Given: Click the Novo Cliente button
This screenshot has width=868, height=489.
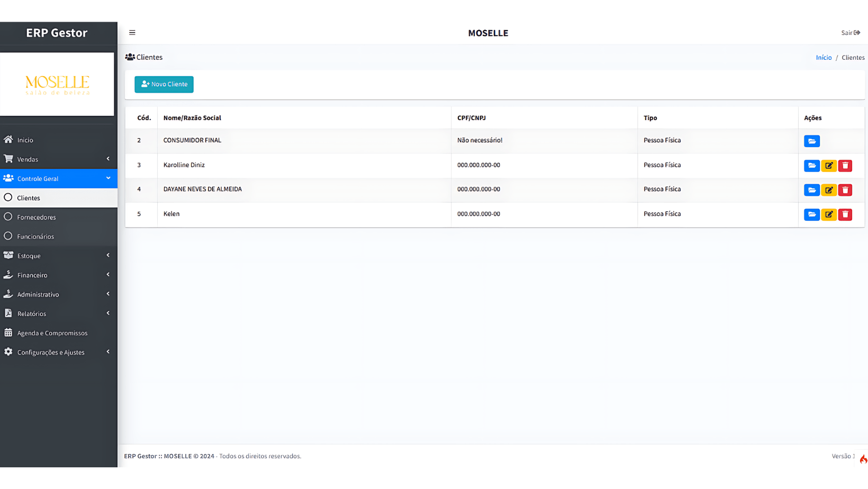Looking at the screenshot, I should coord(164,84).
